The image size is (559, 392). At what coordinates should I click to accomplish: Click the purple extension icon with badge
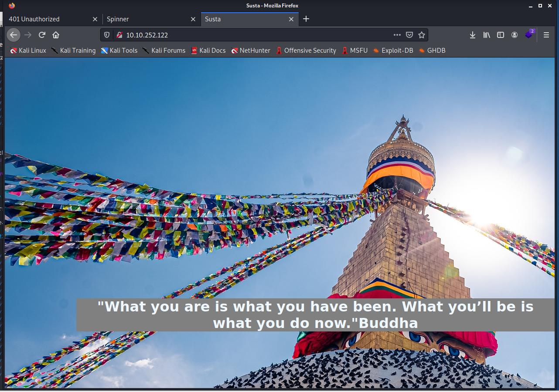click(x=529, y=34)
